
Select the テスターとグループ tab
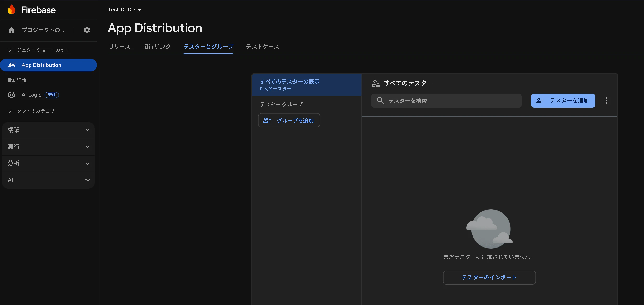208,47
